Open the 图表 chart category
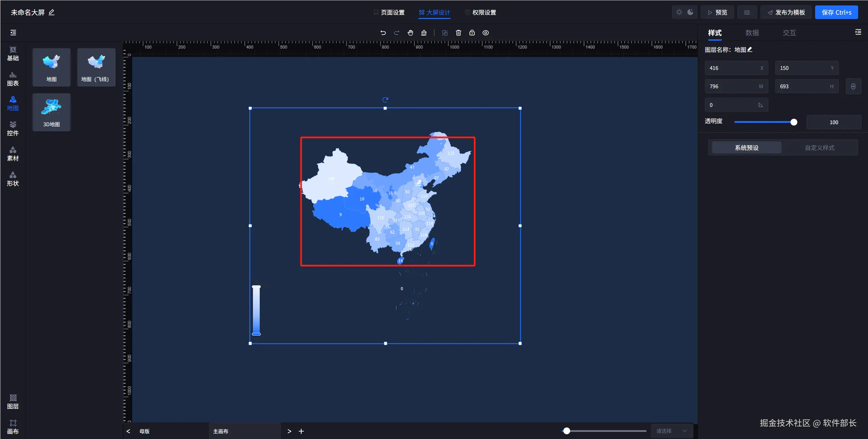 13,79
